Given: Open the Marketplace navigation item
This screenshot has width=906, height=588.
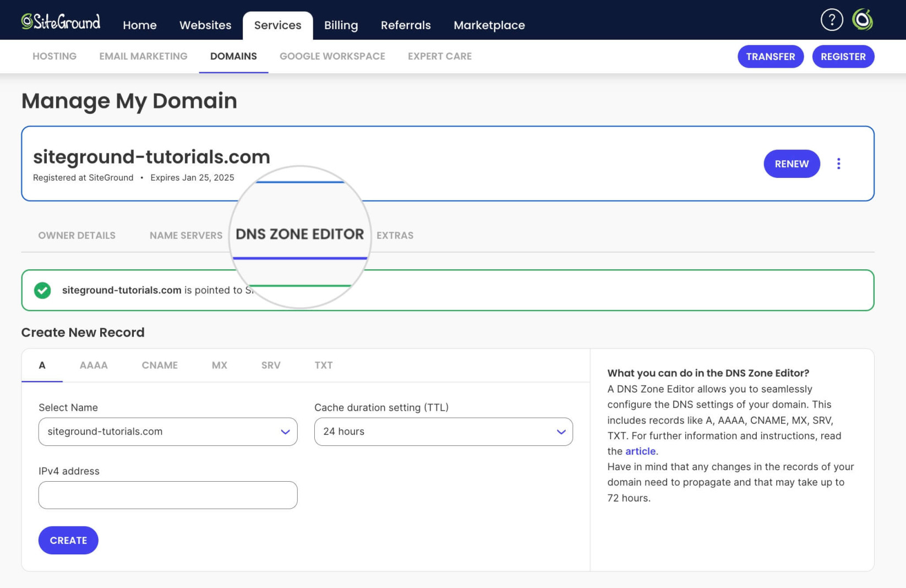Looking at the screenshot, I should point(489,25).
